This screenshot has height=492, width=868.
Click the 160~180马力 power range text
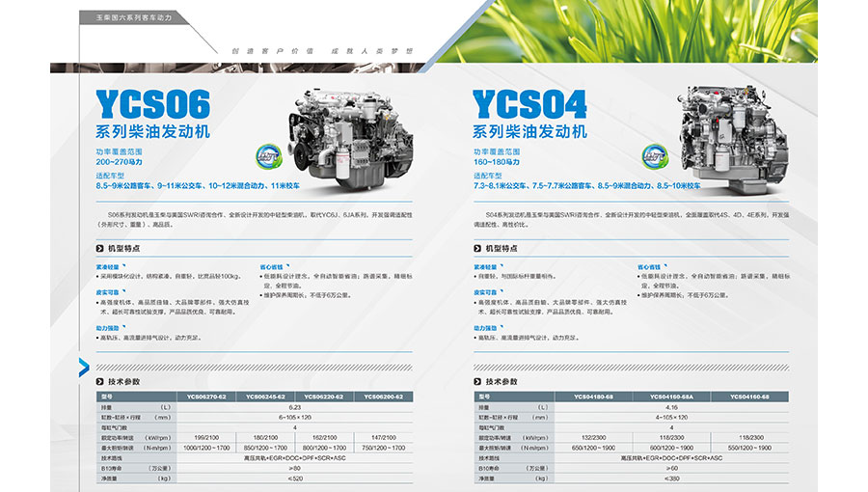point(497,162)
